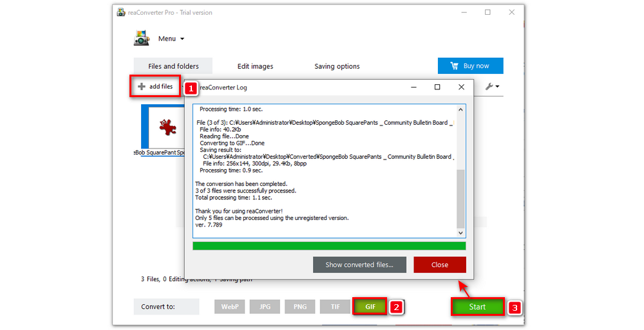The image size is (644, 330).
Task: Click the plus icon for add files
Action: [142, 86]
